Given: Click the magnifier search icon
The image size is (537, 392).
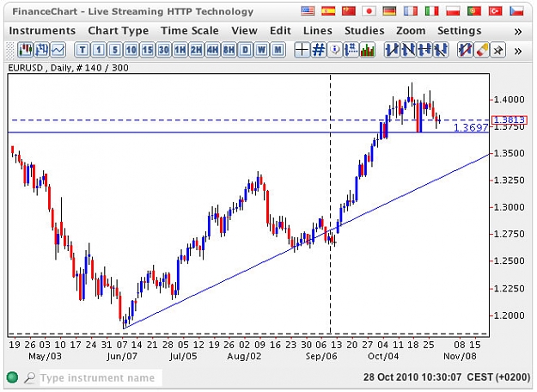Looking at the screenshot, I should 29,377.
